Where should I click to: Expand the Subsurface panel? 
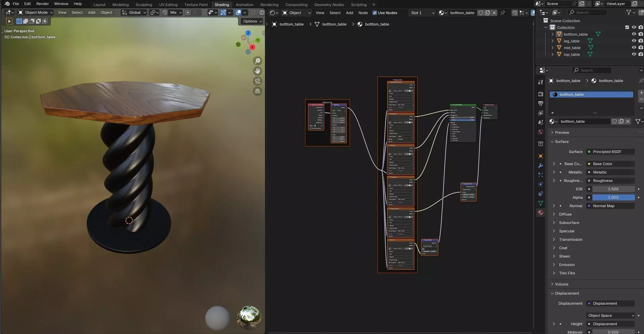(569, 223)
